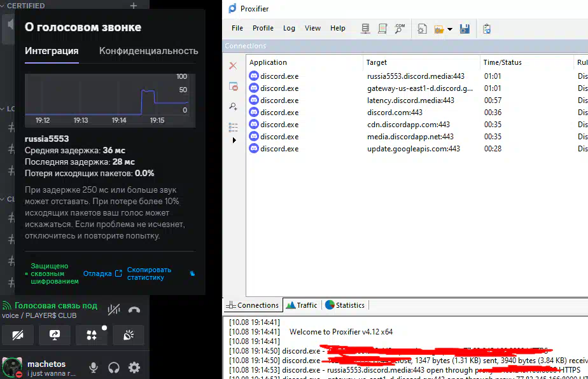Click the machetos user avatar
The height and width of the screenshot is (379, 588).
pos(12,368)
